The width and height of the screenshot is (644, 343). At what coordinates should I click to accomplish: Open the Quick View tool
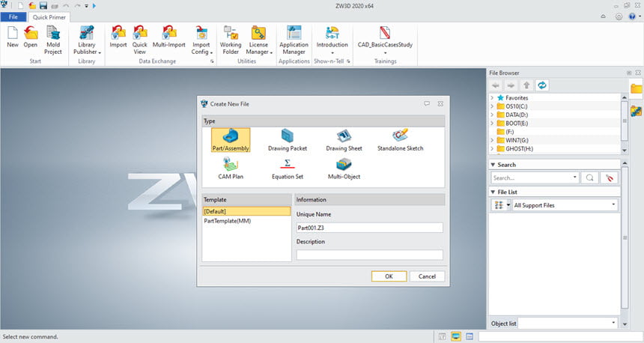click(139, 40)
